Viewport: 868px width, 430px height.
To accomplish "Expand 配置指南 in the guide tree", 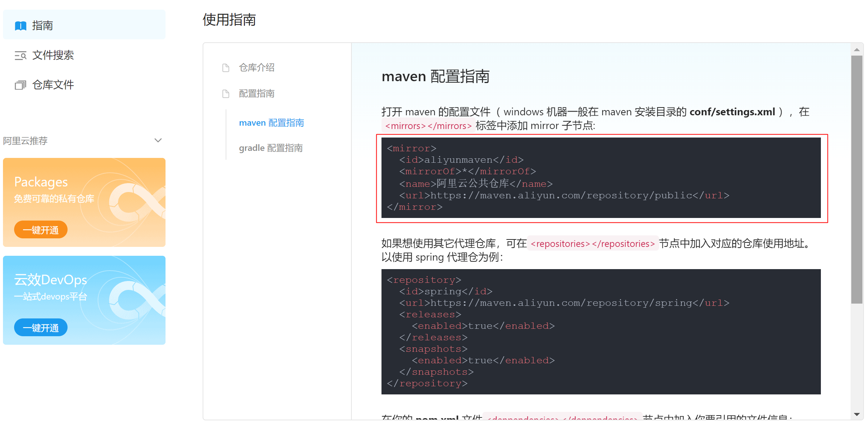I will [x=256, y=93].
